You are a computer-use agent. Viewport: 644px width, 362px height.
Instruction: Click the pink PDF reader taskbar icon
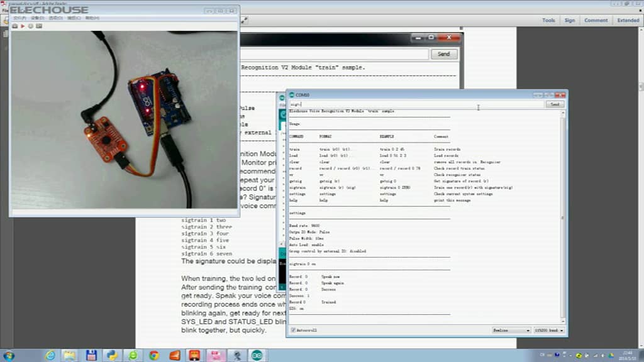216,356
